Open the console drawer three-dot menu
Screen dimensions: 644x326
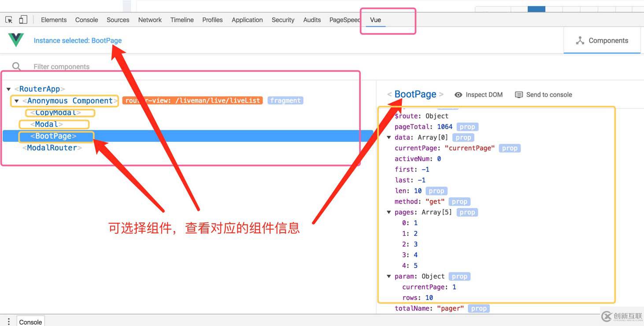click(x=8, y=322)
